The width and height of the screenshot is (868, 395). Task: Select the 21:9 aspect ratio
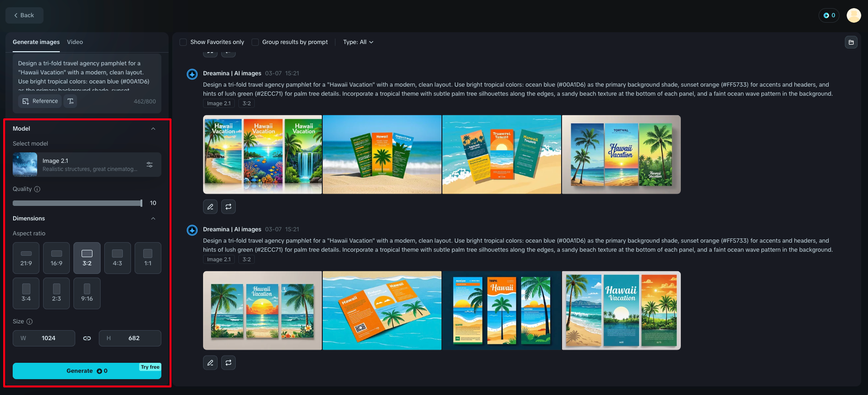[26, 258]
